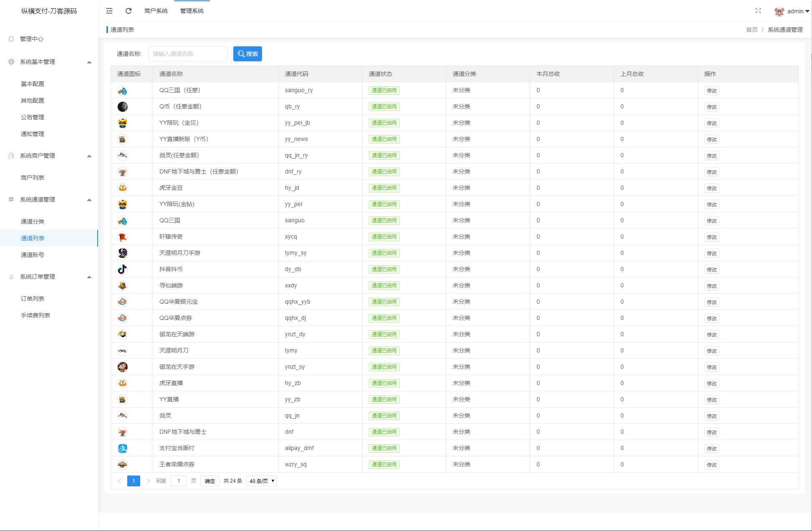
Task: Click the 管理中心 home icon
Action: 11,39
